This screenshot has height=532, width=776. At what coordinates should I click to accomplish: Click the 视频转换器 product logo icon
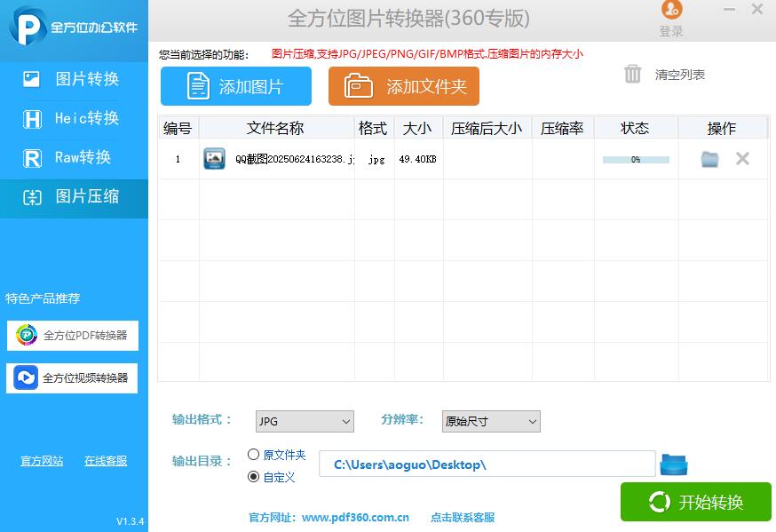(x=26, y=378)
